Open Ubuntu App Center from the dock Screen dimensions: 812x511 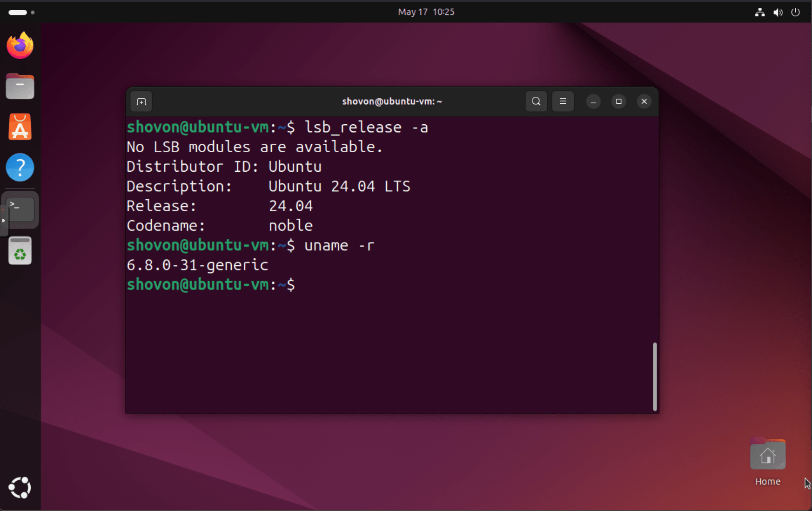click(x=20, y=127)
